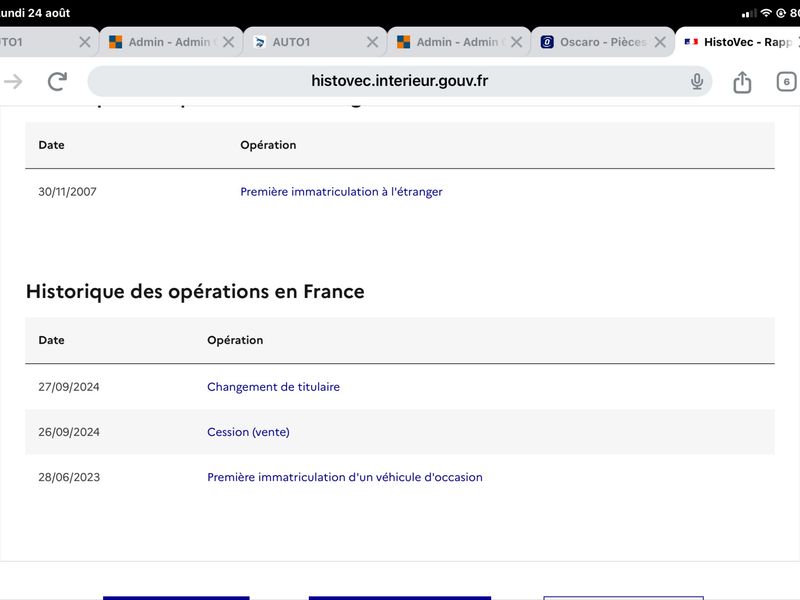
Task: Open Changement de titulaire link
Action: tap(273, 387)
